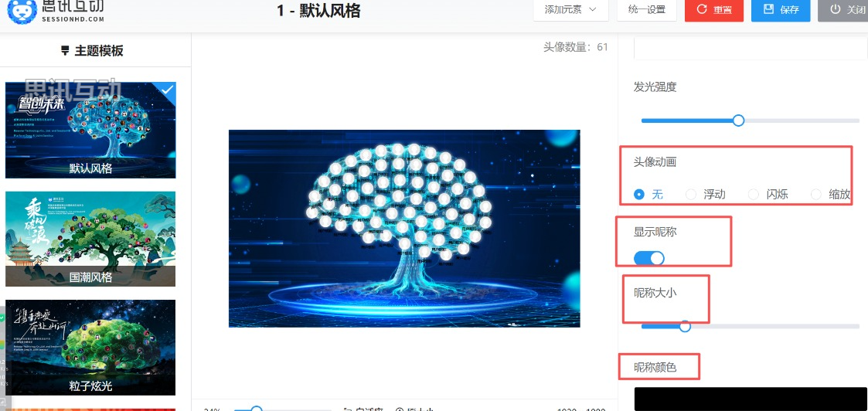Click the save disk icon

point(768,8)
